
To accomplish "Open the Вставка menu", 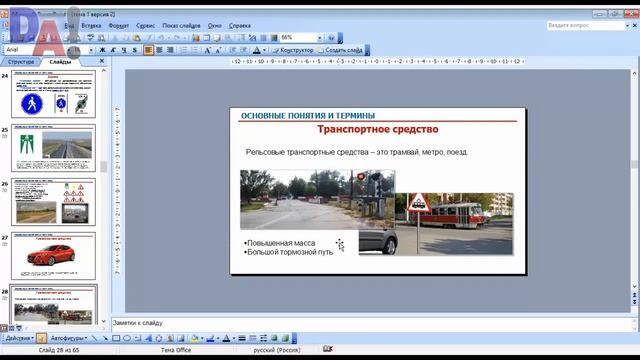I will coord(91,26).
